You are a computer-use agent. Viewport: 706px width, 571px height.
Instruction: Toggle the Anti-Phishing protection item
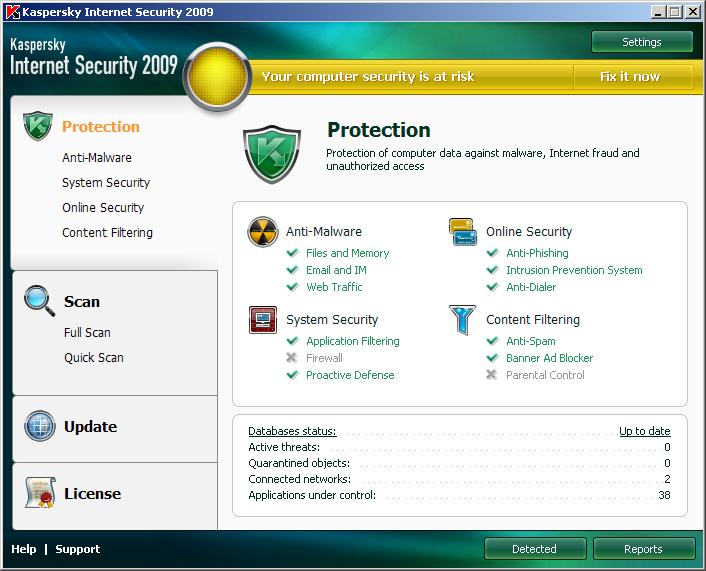pyautogui.click(x=537, y=253)
